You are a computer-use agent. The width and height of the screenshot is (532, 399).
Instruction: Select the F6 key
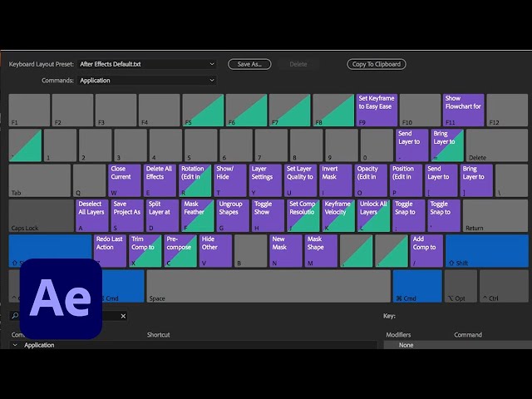tap(246, 111)
